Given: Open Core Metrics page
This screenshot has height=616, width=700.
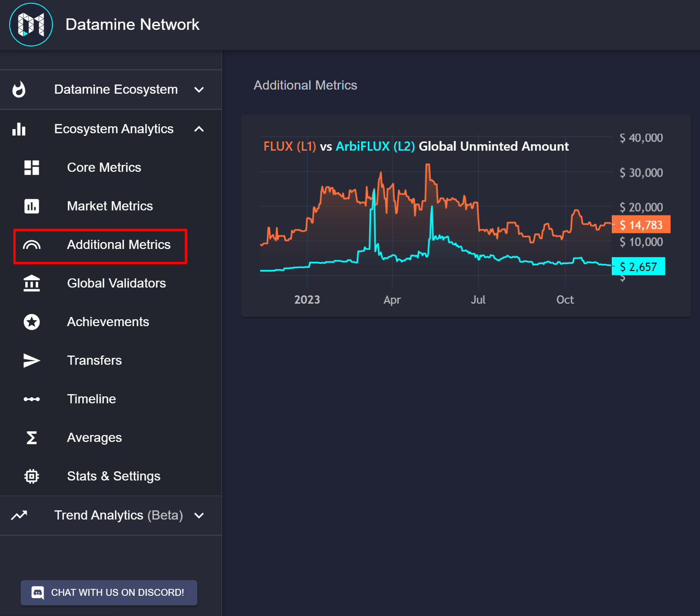Looking at the screenshot, I should pos(111,168).
